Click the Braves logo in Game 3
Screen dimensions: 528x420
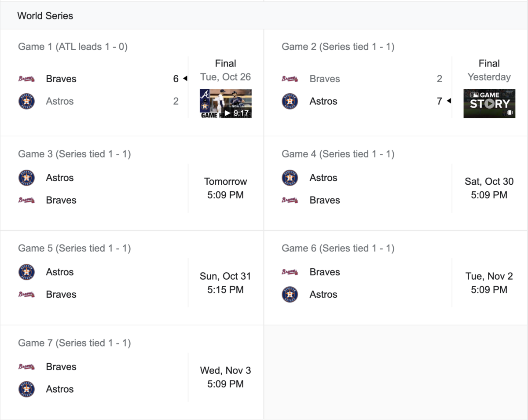pyautogui.click(x=26, y=200)
